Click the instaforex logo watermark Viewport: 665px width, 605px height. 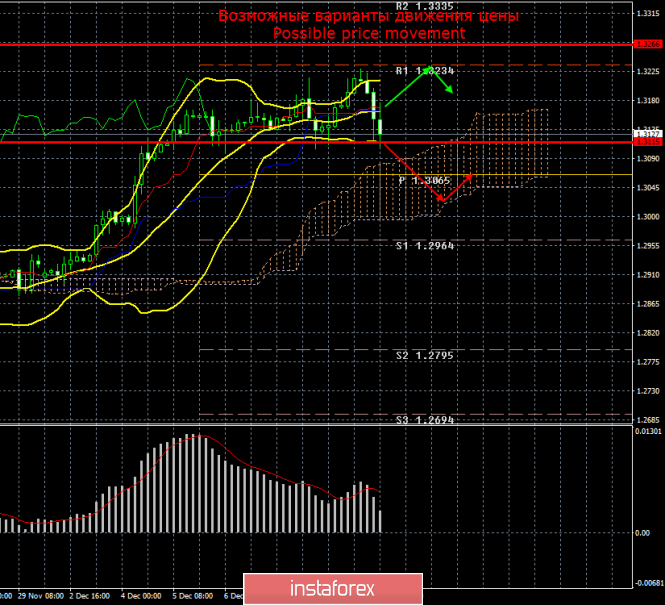point(332,585)
